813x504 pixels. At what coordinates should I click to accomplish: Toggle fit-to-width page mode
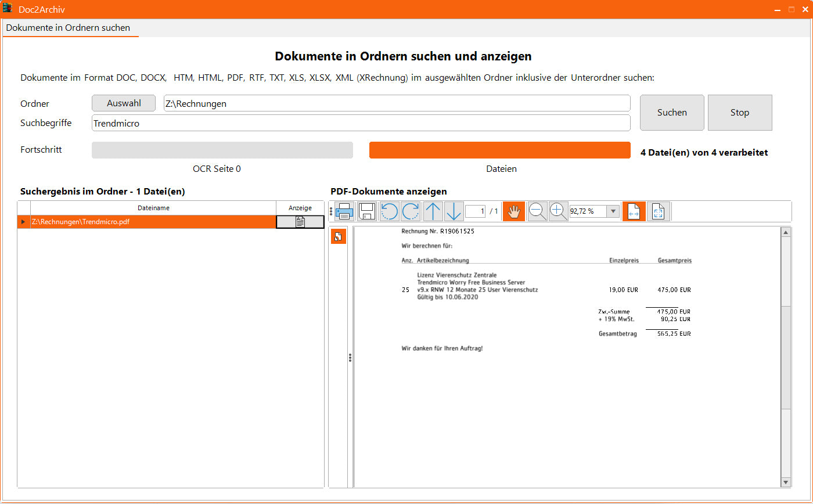coord(634,211)
